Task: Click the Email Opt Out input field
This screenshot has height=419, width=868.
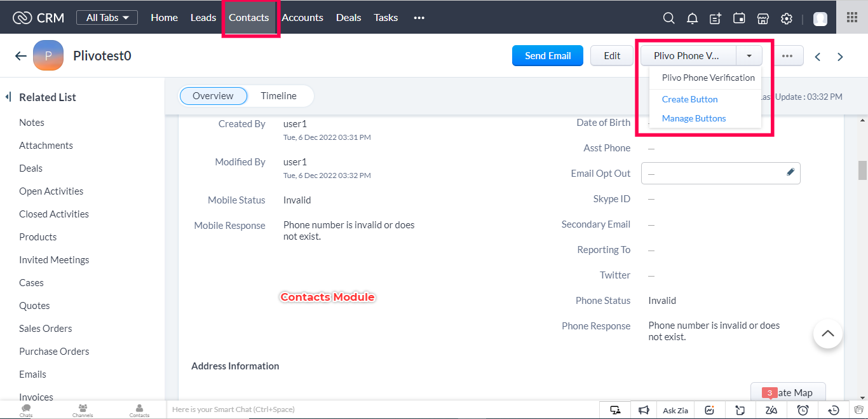Action: coord(721,174)
